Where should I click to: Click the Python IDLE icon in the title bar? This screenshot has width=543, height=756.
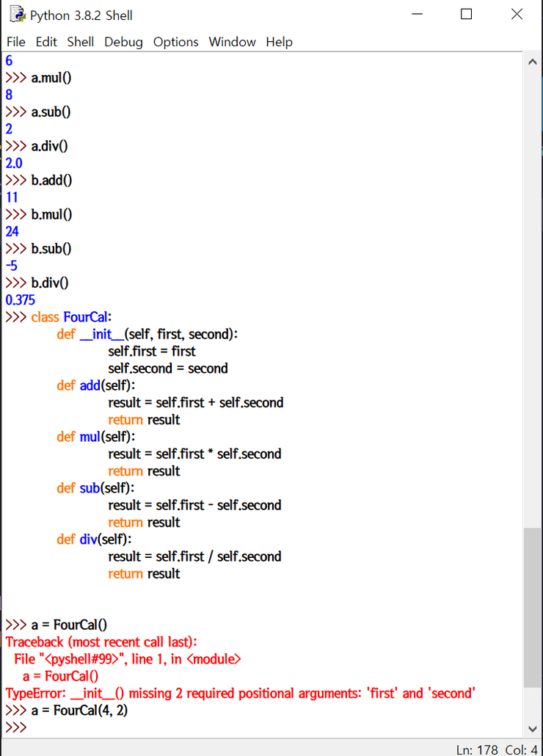click(x=18, y=15)
